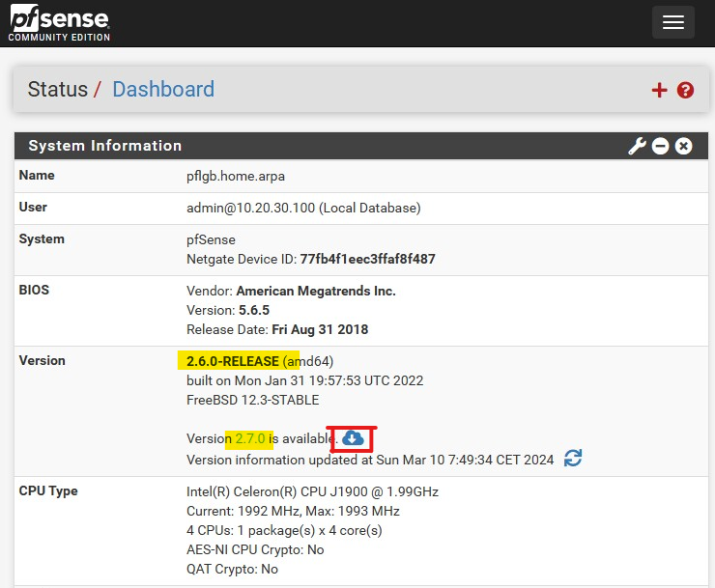Open help via the question mark icon

point(686,90)
